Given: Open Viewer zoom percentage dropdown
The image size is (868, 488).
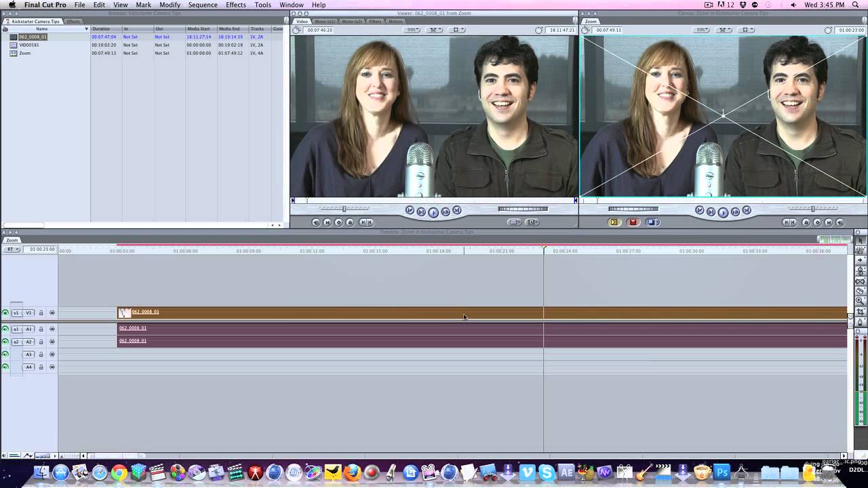Looking at the screenshot, I should pyautogui.click(x=412, y=30).
